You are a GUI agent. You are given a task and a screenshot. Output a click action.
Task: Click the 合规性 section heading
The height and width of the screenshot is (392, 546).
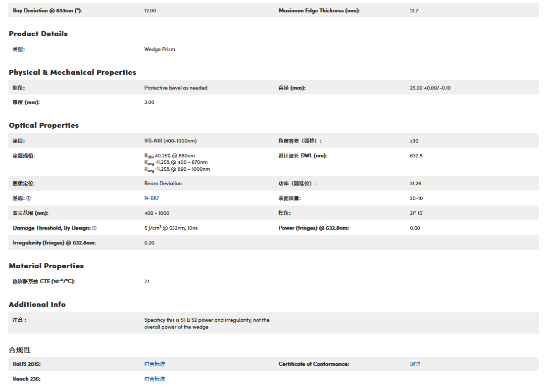[x=20, y=350]
